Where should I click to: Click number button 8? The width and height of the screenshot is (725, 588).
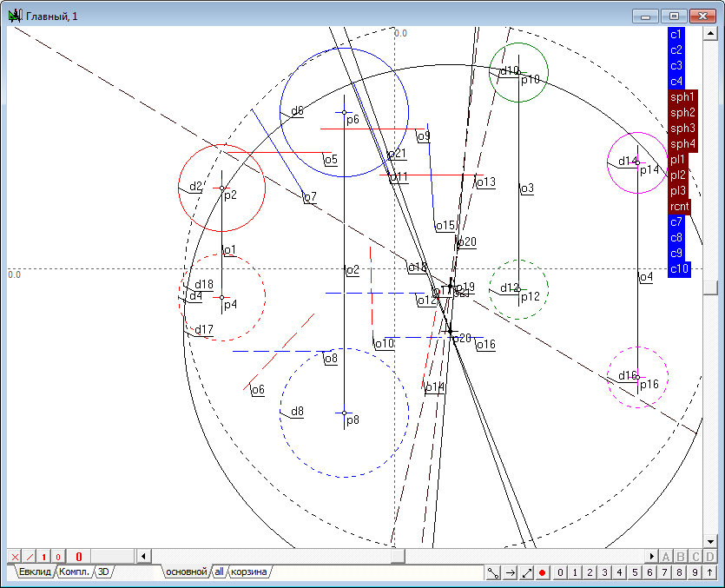[679, 572]
